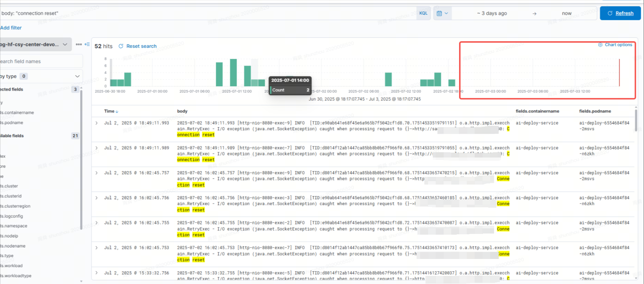Open the calendar quick date menu
644x284 pixels.
442,13
